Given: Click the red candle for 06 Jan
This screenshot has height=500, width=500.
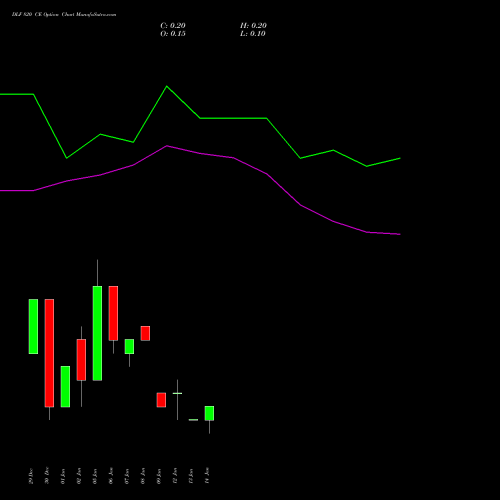Looking at the screenshot, I should point(113,313).
